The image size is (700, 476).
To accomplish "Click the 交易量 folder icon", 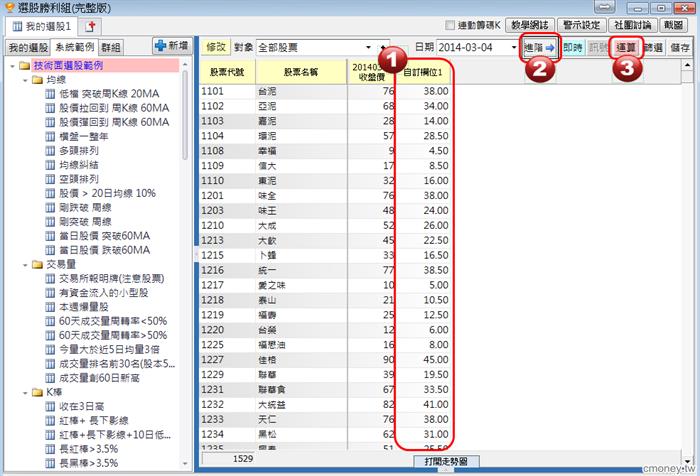I will coord(38,264).
